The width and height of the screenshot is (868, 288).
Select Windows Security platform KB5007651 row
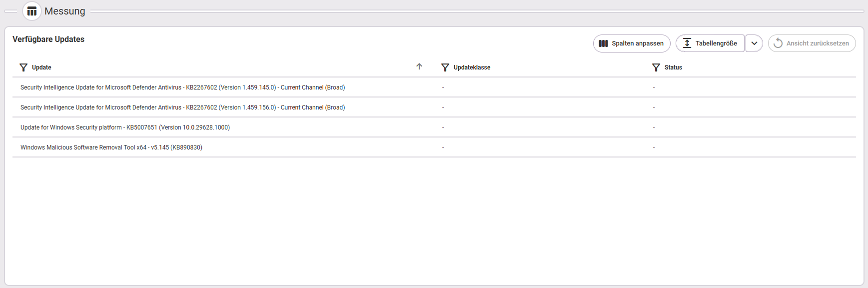click(434, 127)
